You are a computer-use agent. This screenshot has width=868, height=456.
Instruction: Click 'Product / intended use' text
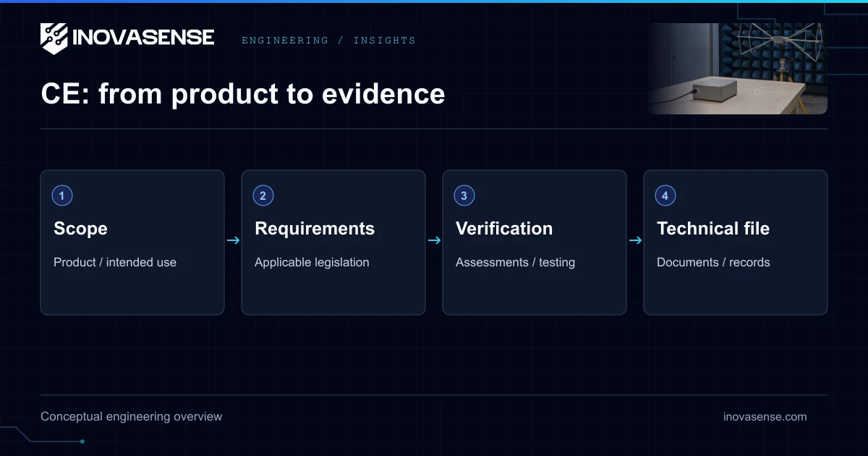(115, 262)
